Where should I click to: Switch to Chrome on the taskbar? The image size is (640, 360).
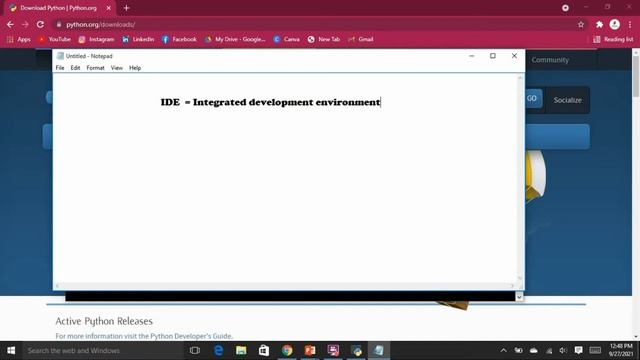(x=287, y=351)
